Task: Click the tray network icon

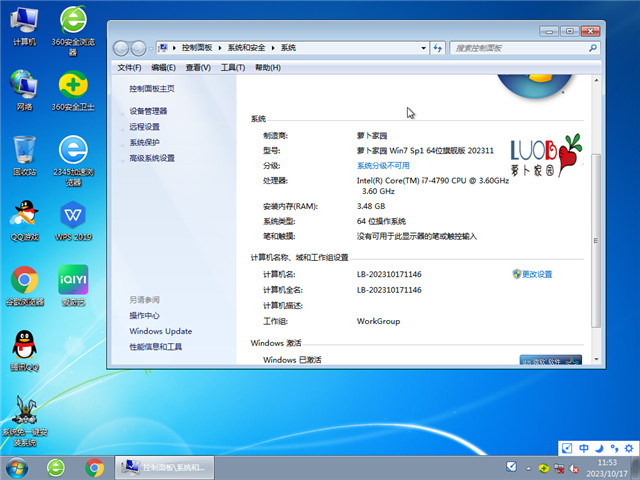Action: 558,468
